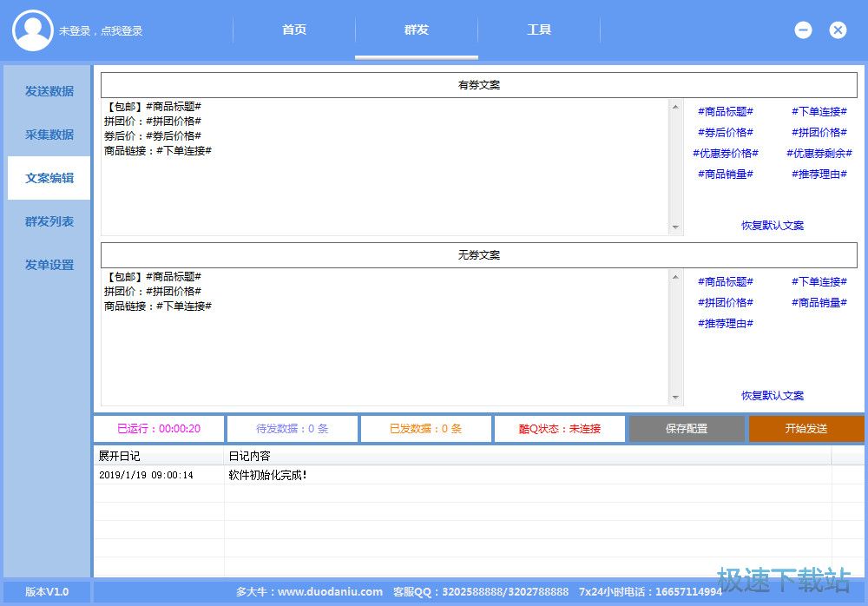Image resolution: width=868 pixels, height=606 pixels.
Task: Open 群发列表 in the sidebar
Action: point(49,221)
